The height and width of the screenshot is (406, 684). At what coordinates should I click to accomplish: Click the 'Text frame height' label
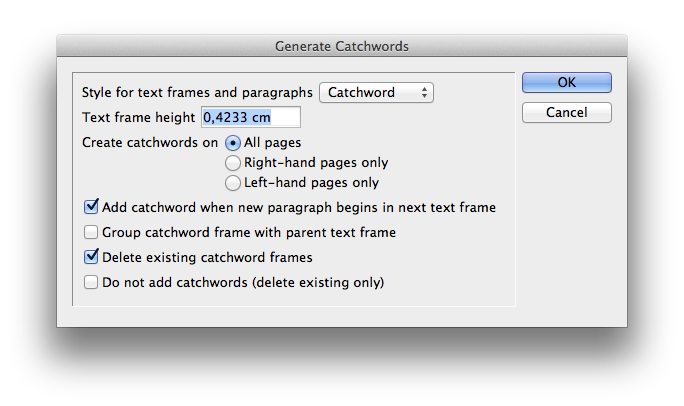pyautogui.click(x=138, y=117)
